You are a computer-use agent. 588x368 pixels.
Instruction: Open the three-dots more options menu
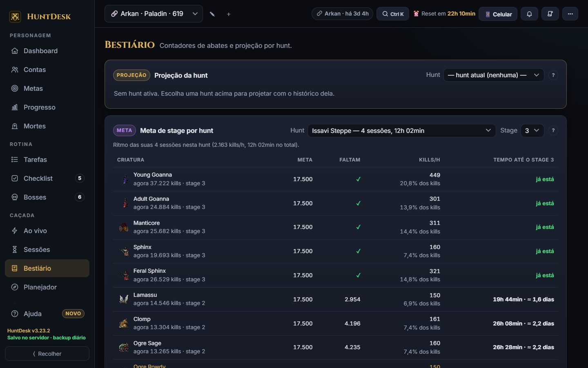click(x=570, y=14)
